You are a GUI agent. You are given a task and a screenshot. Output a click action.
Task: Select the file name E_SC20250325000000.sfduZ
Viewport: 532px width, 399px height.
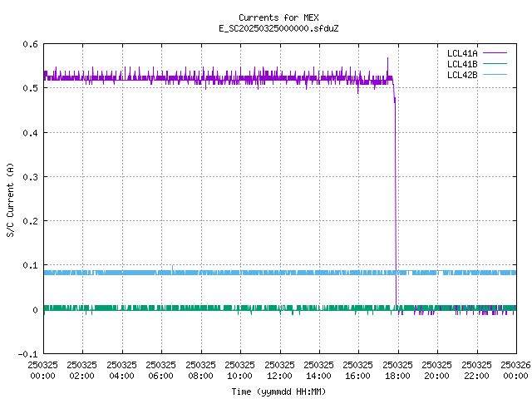pos(278,28)
